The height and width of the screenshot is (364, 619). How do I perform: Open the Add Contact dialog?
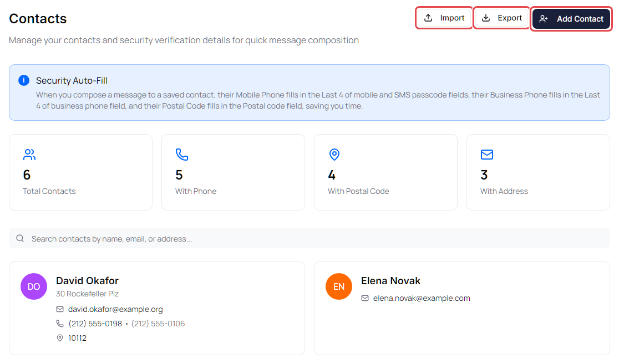click(x=571, y=19)
